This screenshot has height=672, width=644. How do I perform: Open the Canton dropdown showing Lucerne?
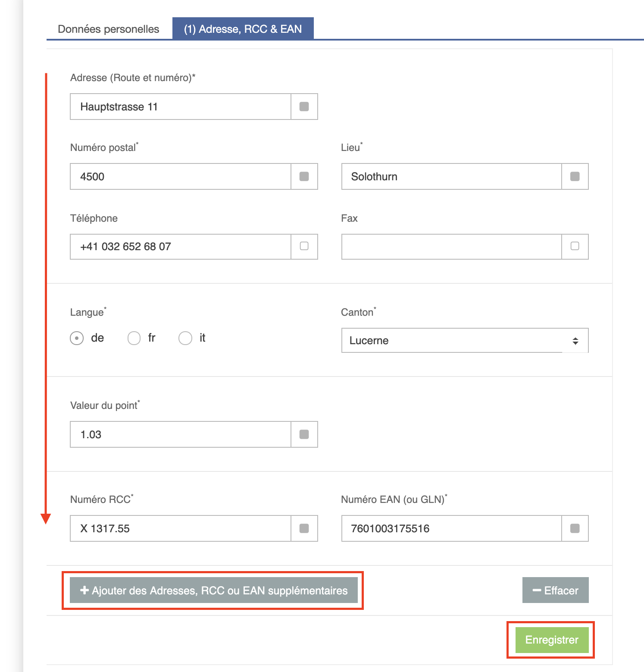(x=465, y=340)
